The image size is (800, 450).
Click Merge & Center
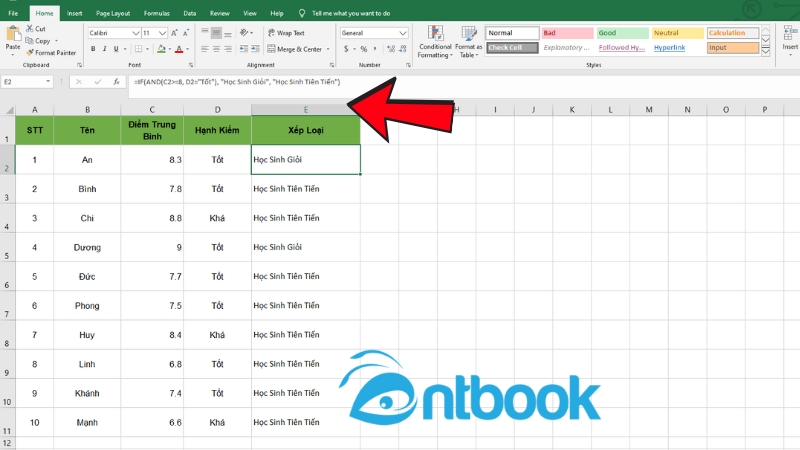point(295,49)
